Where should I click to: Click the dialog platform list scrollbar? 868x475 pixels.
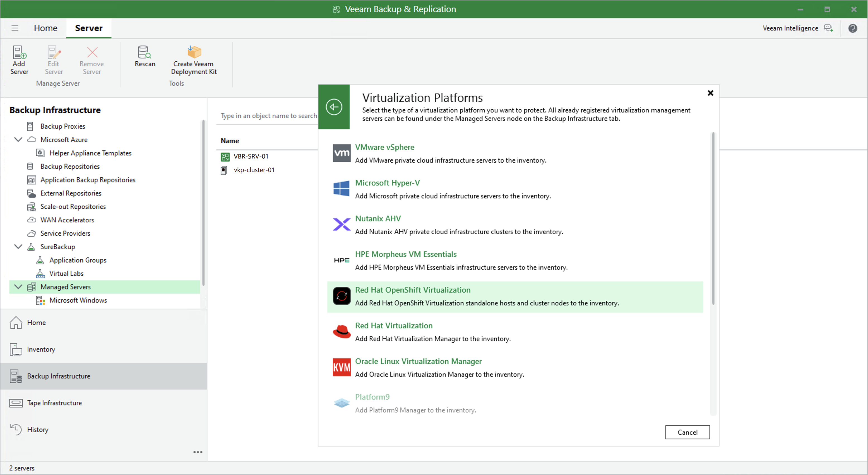pyautogui.click(x=713, y=219)
